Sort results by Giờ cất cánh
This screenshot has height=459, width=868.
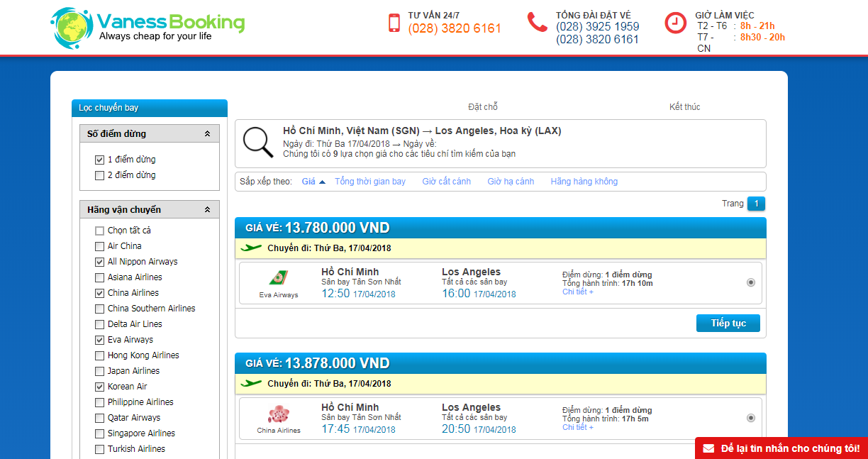click(x=446, y=182)
